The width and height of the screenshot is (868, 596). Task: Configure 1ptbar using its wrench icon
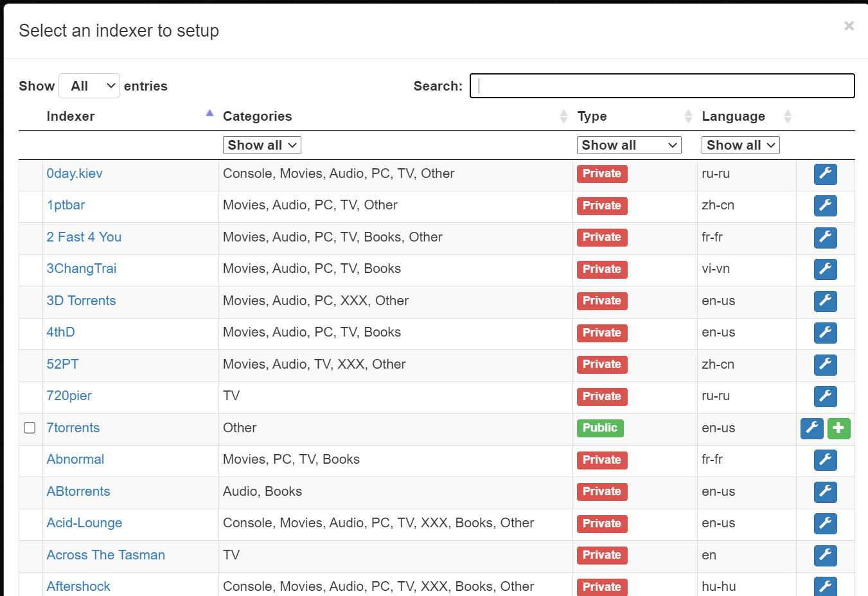pos(825,206)
